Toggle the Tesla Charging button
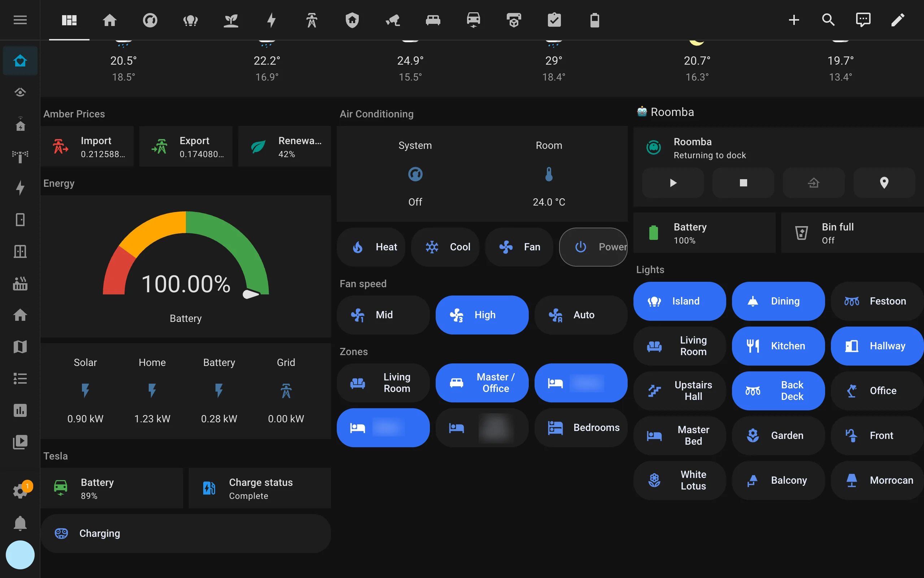Viewport: 924px width, 578px height. tap(186, 533)
